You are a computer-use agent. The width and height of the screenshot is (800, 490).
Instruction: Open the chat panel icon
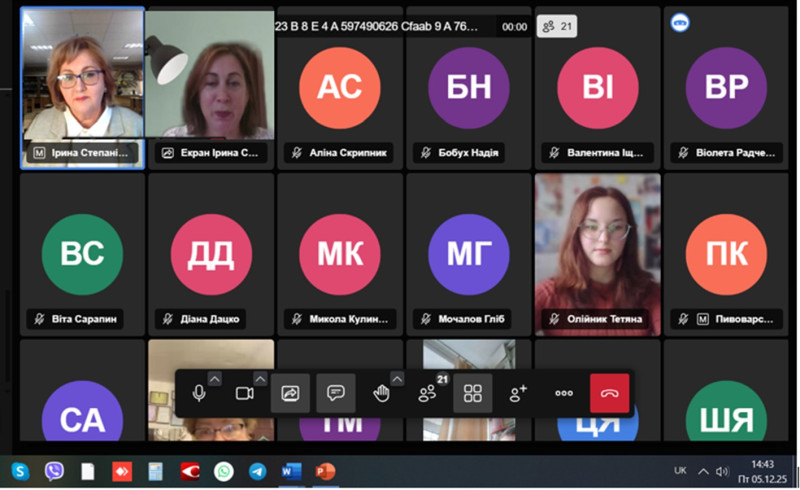[x=336, y=394]
